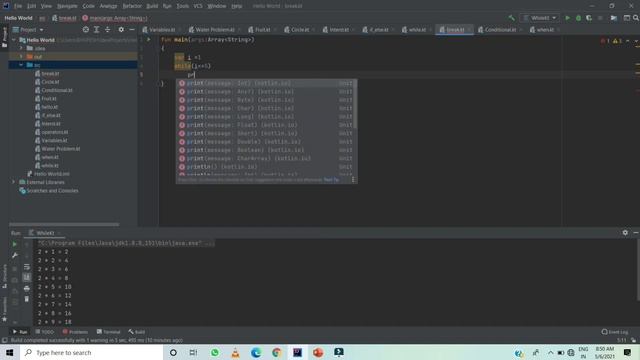This screenshot has height=360, width=640.
Task: Open the Favorites side tab with star
Action: 4,309
